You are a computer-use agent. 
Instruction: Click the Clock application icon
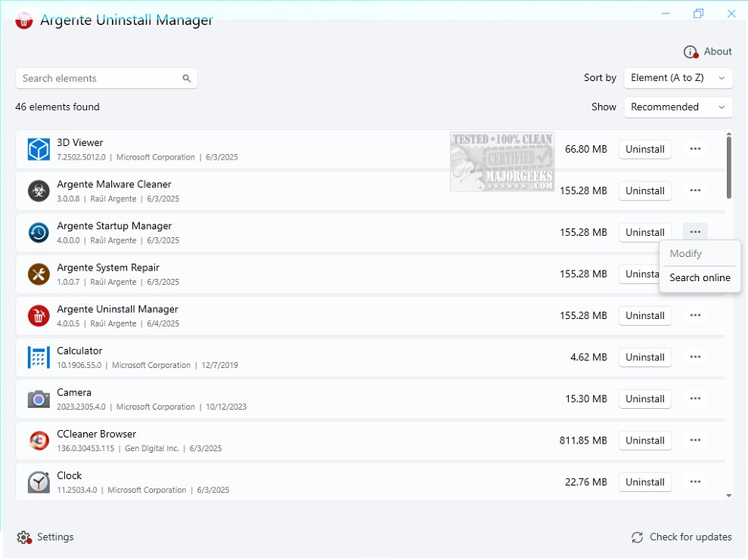(38, 481)
